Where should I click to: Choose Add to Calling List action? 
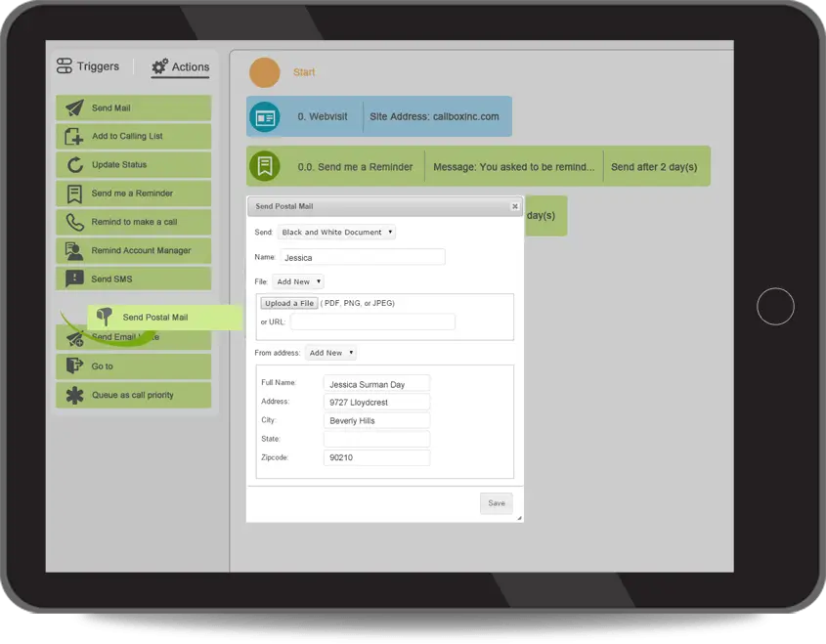click(133, 137)
